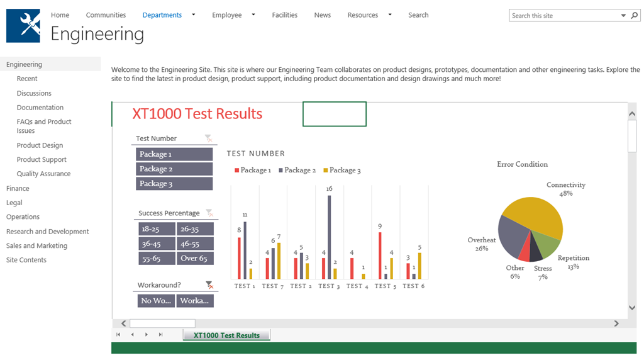The image size is (644, 360).
Task: Toggle the No Workaround slicer button
Action: pos(156,301)
